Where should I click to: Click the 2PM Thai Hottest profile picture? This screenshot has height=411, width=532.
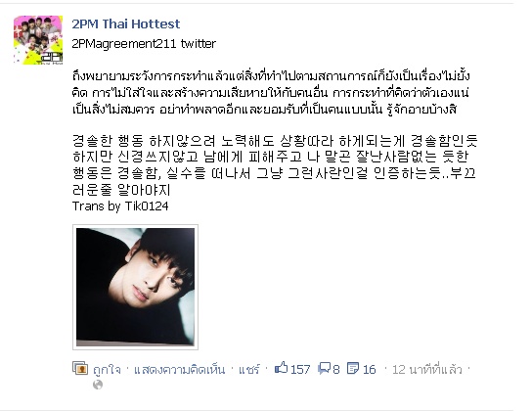click(38, 40)
